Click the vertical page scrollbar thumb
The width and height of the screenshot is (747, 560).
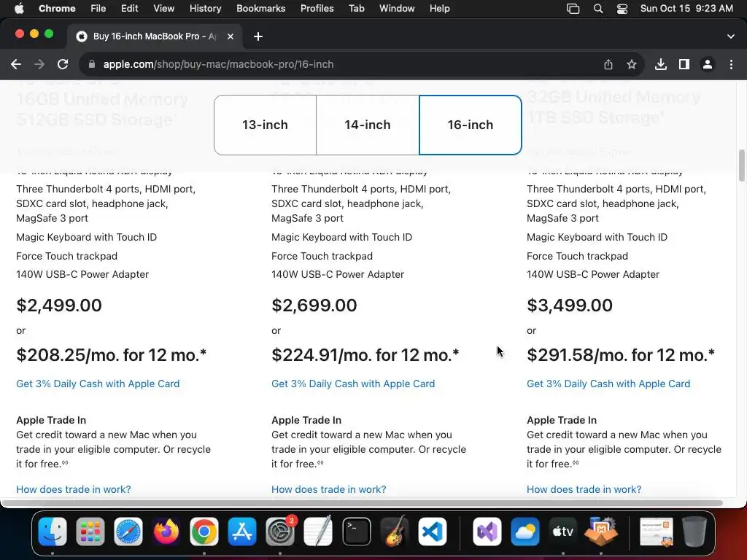pyautogui.click(x=741, y=166)
